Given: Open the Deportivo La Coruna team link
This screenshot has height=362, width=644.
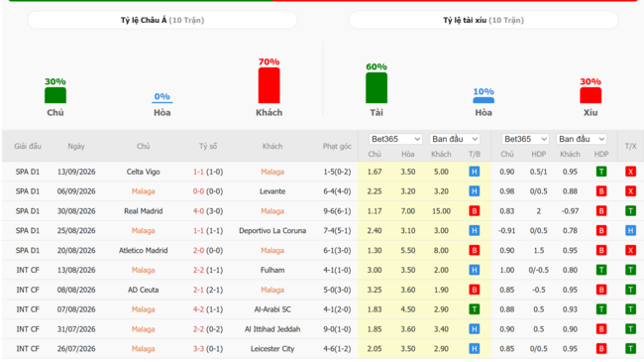Looking at the screenshot, I should [272, 231].
